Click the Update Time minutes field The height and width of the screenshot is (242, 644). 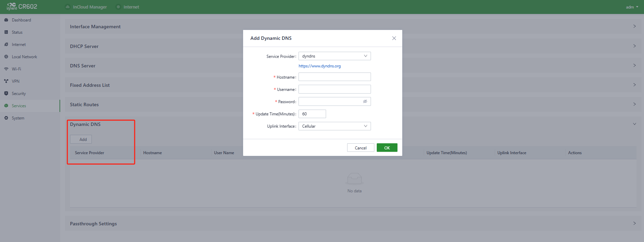pyautogui.click(x=312, y=114)
